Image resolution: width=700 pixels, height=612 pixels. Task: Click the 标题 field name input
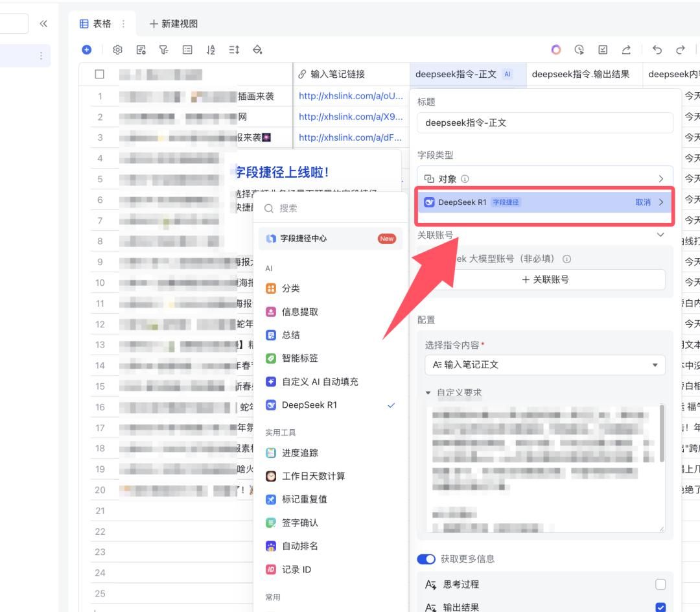tap(544, 123)
